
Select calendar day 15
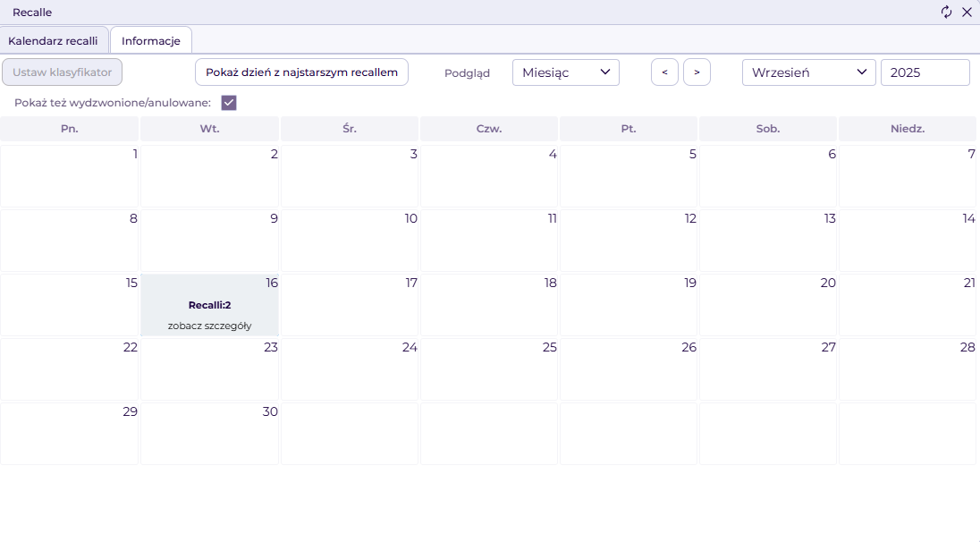tap(70, 305)
